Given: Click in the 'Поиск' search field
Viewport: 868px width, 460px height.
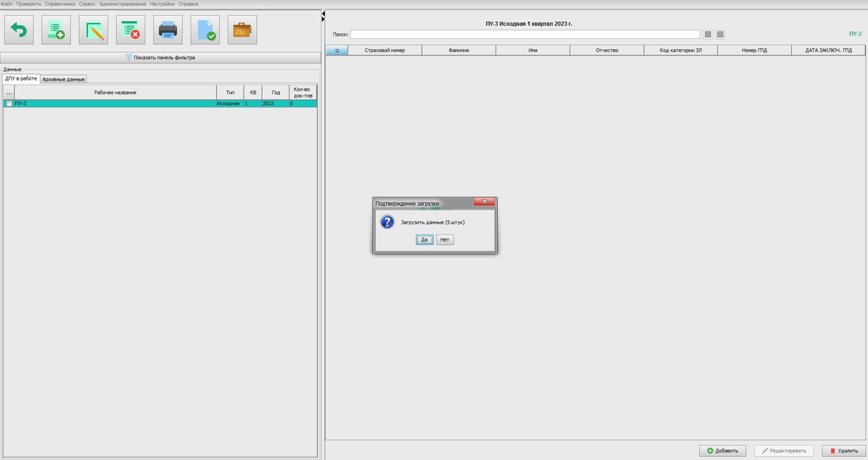Looking at the screenshot, I should pyautogui.click(x=525, y=34).
